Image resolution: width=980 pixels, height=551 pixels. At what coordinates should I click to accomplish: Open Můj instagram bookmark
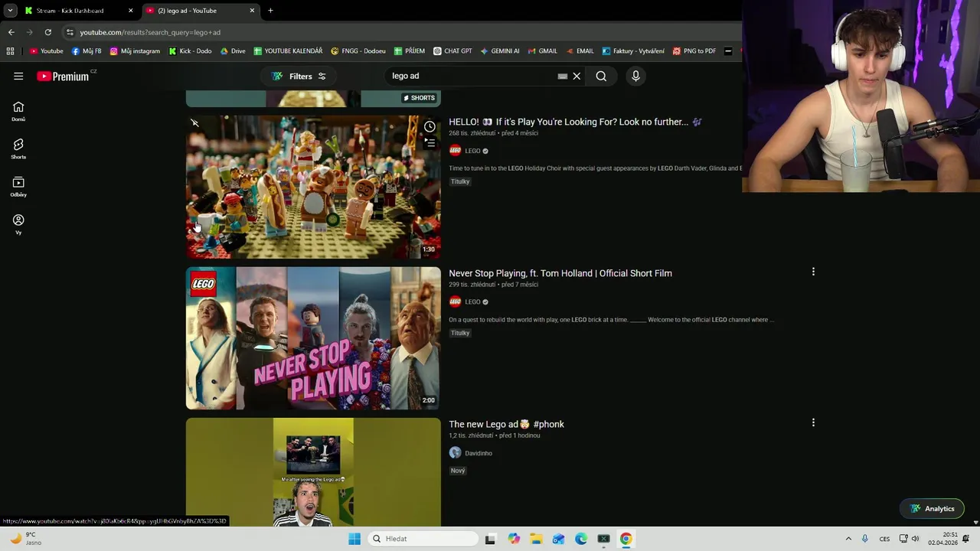point(135,51)
